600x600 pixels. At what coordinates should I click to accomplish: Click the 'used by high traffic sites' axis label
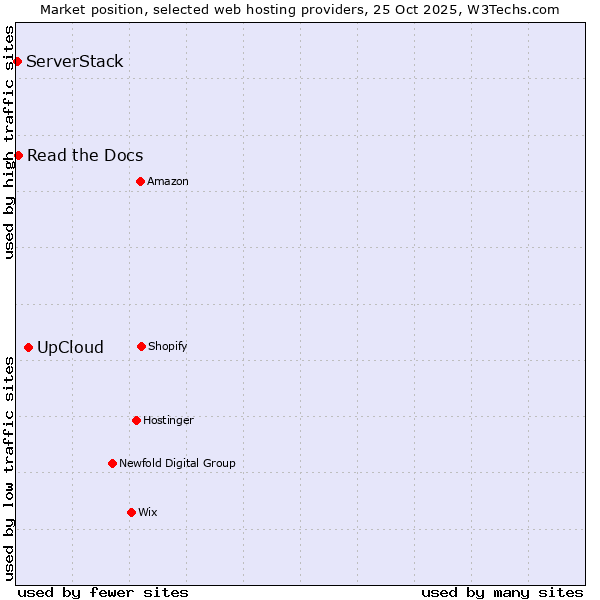(9, 142)
